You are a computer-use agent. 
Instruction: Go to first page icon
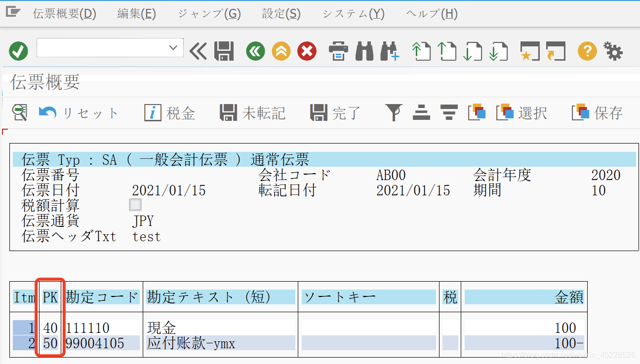(x=421, y=51)
